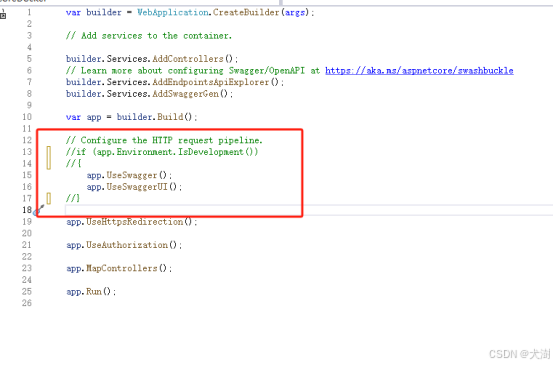Click the commented IsDevelopment line 13

click(162, 152)
